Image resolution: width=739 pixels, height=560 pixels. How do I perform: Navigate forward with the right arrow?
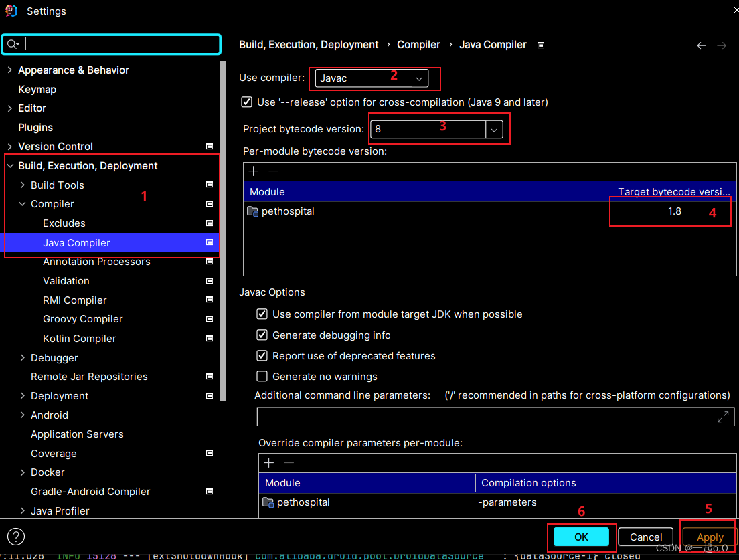722,45
